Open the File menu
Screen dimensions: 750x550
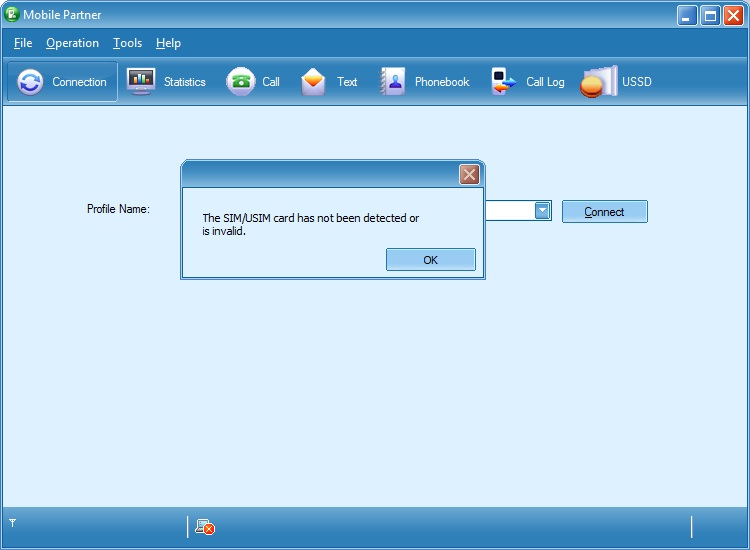23,43
